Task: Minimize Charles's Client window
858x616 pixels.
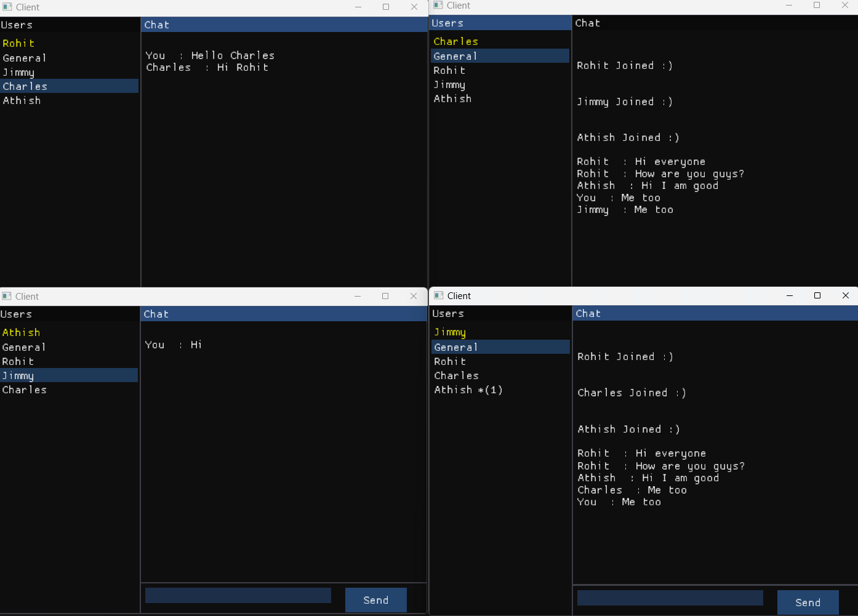Action: coord(789,5)
